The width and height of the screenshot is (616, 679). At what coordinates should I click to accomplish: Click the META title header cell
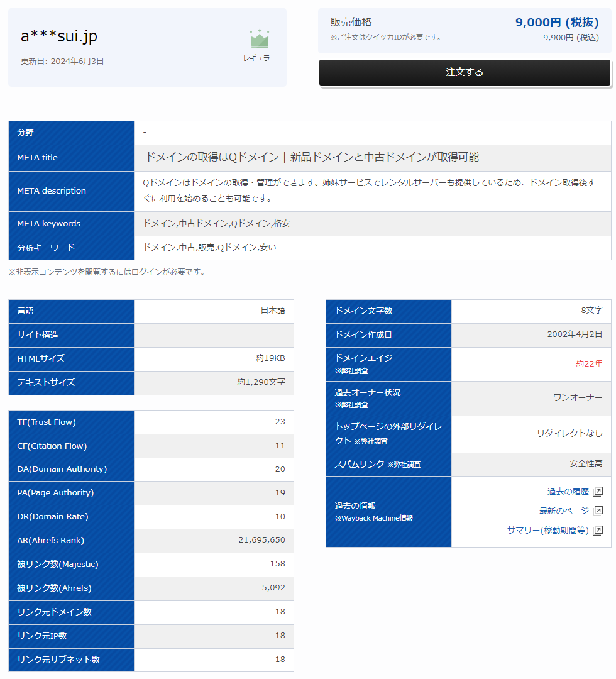click(x=72, y=158)
